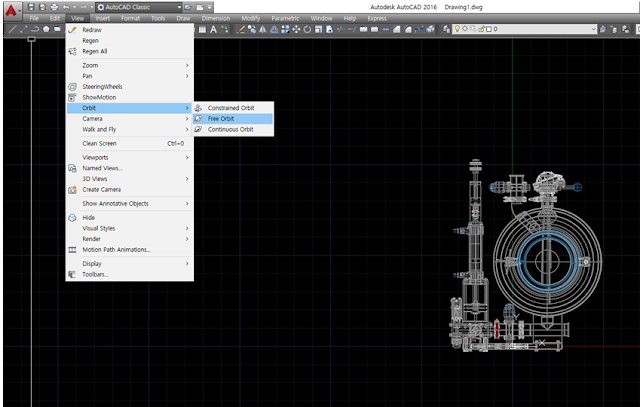The image size is (640, 407).
Task: Select the Trim tool
Action: 340,29
